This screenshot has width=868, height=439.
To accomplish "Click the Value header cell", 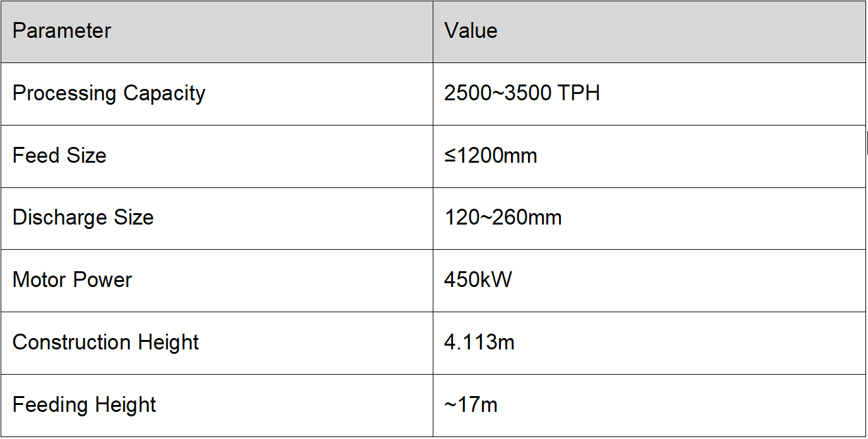I will (x=649, y=32).
